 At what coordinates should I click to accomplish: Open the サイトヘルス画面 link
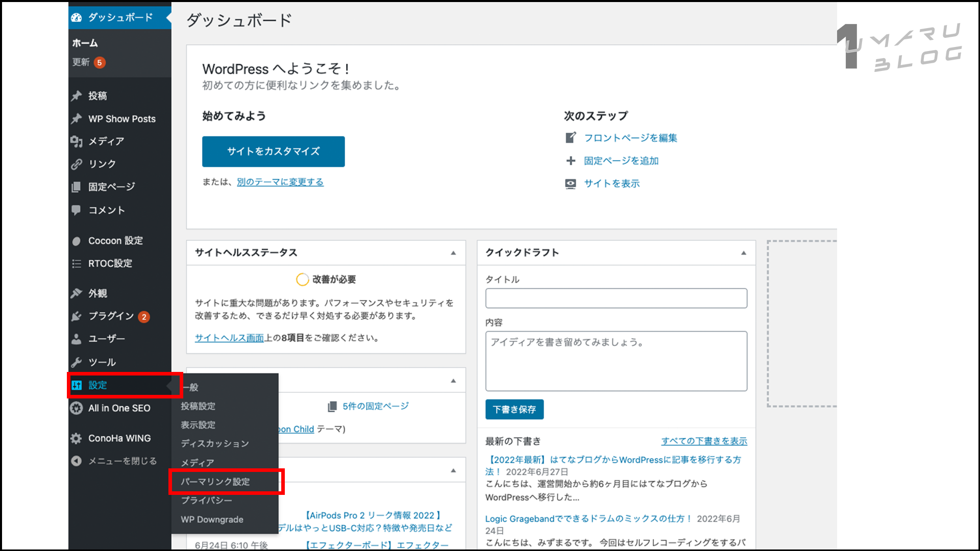click(229, 338)
